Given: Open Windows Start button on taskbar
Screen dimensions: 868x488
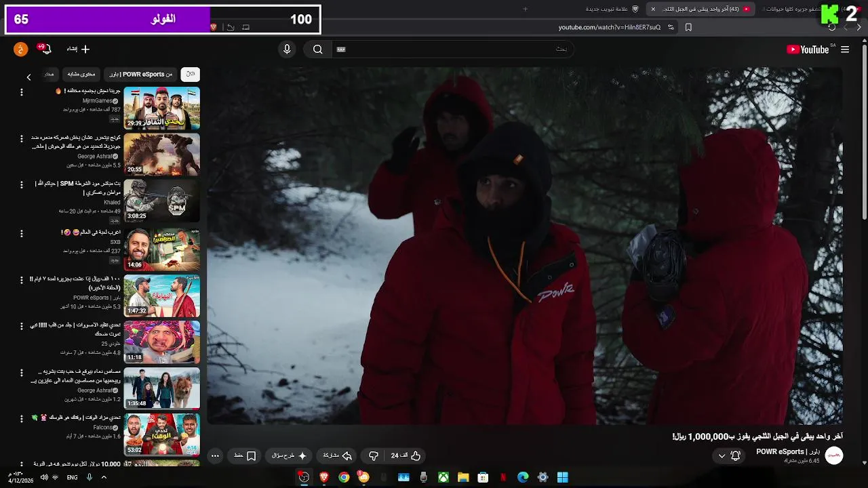Looking at the screenshot, I should [562, 477].
